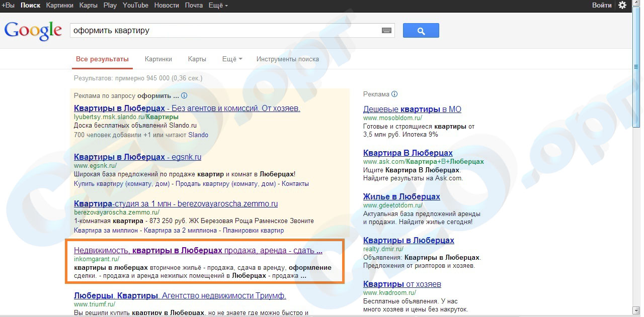Click 'Квартира за миллион' sitelink
The image size is (644, 317).
point(106,231)
